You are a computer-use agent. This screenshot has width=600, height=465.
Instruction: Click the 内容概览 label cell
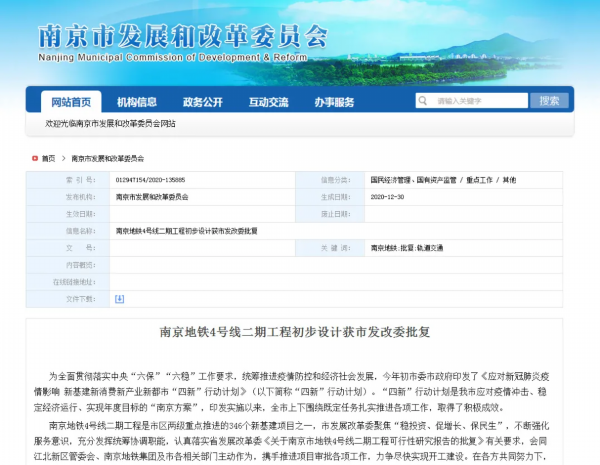pos(68,265)
